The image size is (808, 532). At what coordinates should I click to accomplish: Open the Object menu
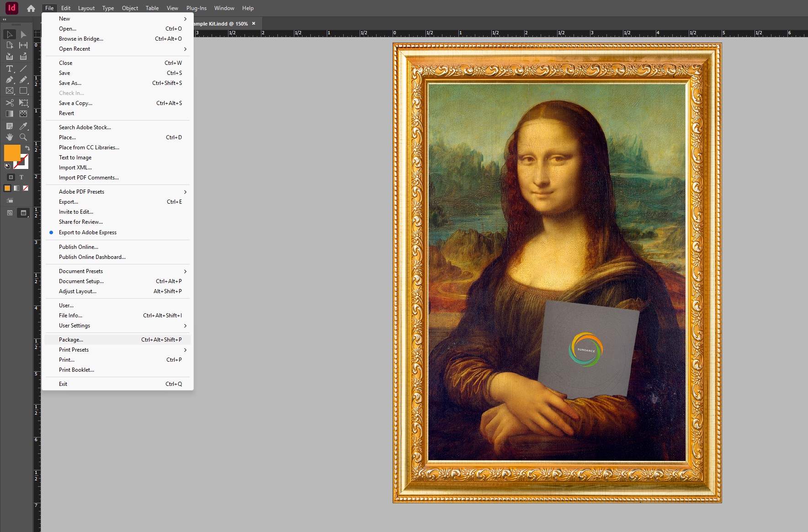coord(130,8)
